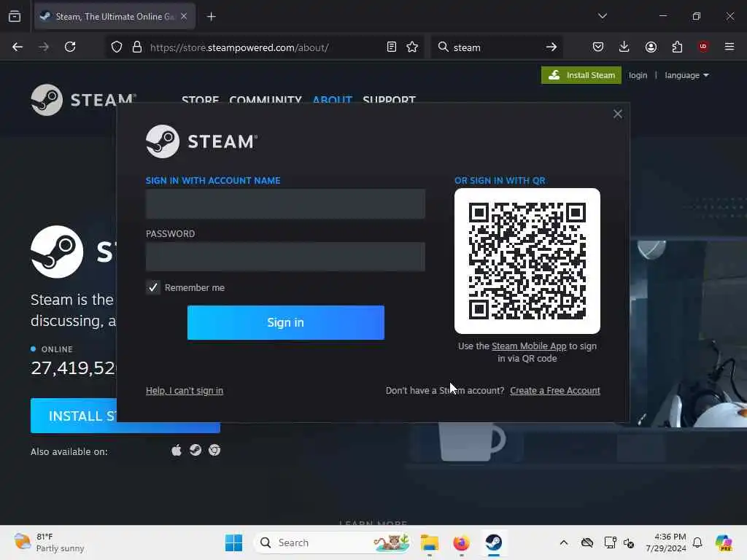Focus the account name input field

point(285,204)
